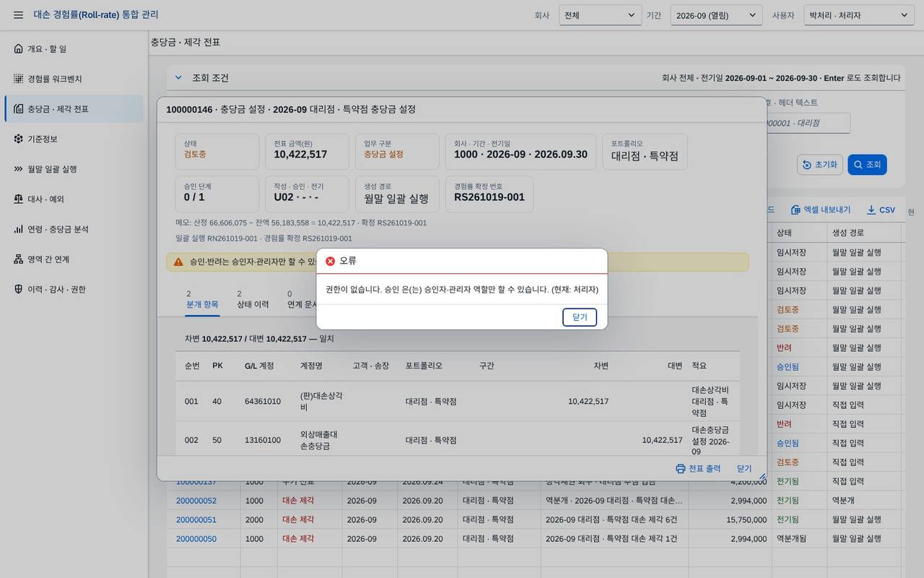Click the 상태 column header in the list
The width and height of the screenshot is (924, 578).
point(799,233)
